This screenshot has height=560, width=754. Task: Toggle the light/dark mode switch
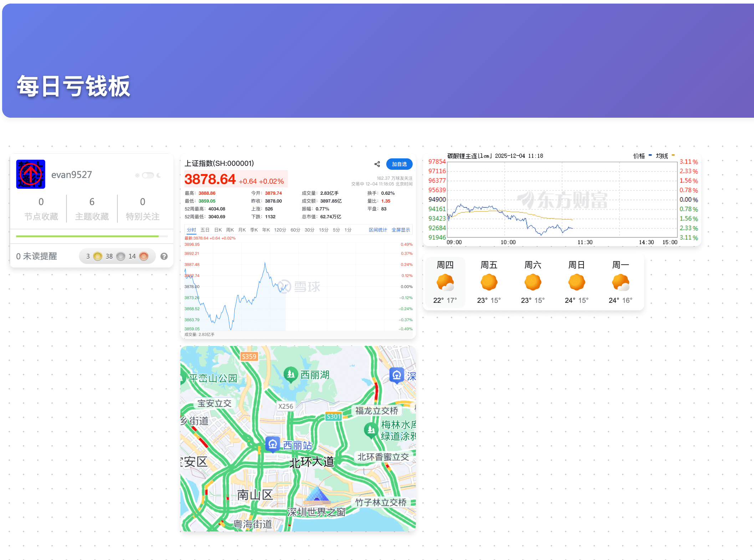click(x=148, y=175)
